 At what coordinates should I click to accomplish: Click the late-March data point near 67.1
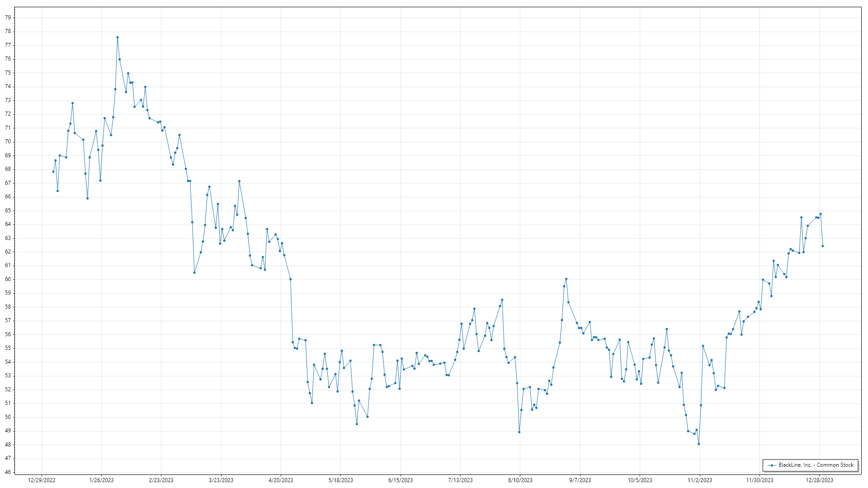[x=239, y=181]
